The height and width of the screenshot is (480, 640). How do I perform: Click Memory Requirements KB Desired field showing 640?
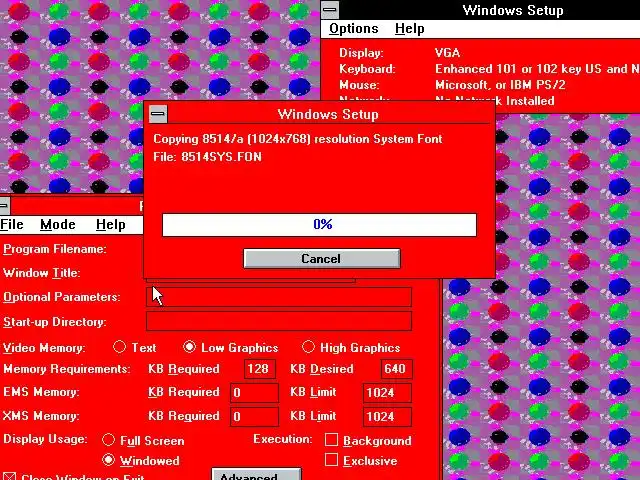396,369
